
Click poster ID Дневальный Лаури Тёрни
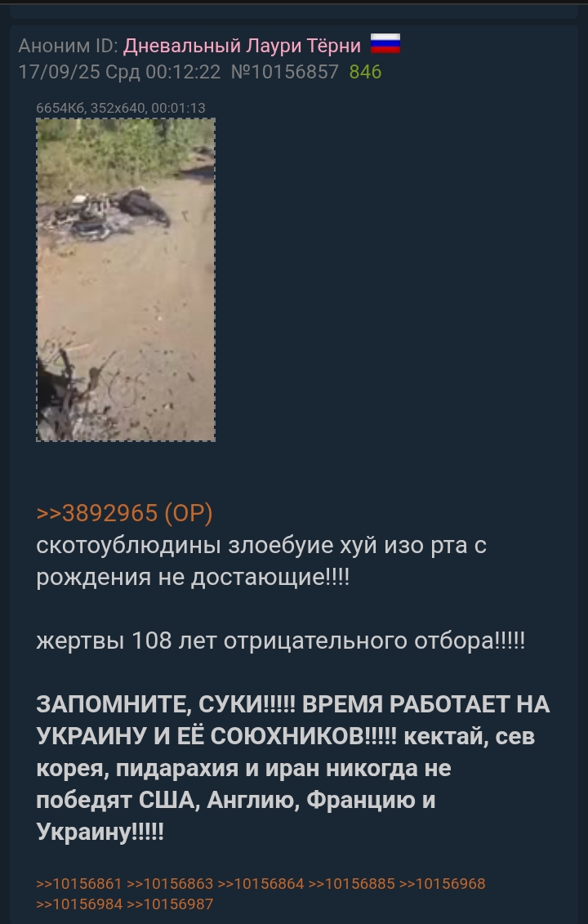(x=242, y=46)
